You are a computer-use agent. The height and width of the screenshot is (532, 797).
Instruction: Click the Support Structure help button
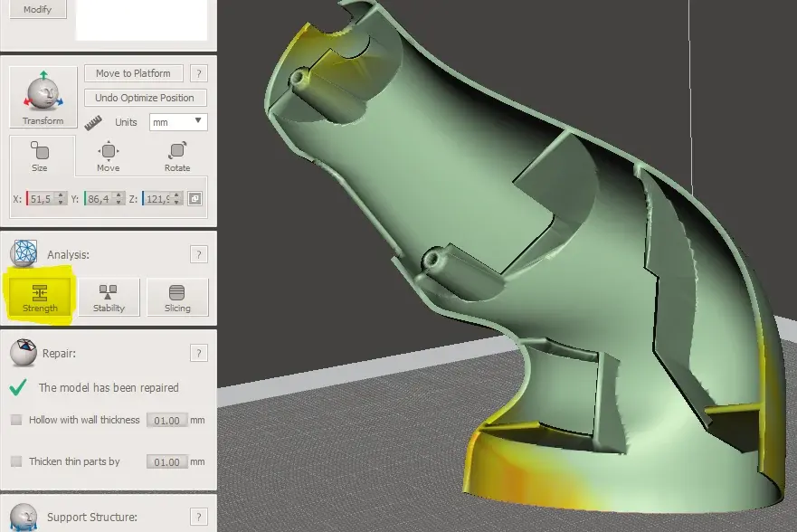199,517
